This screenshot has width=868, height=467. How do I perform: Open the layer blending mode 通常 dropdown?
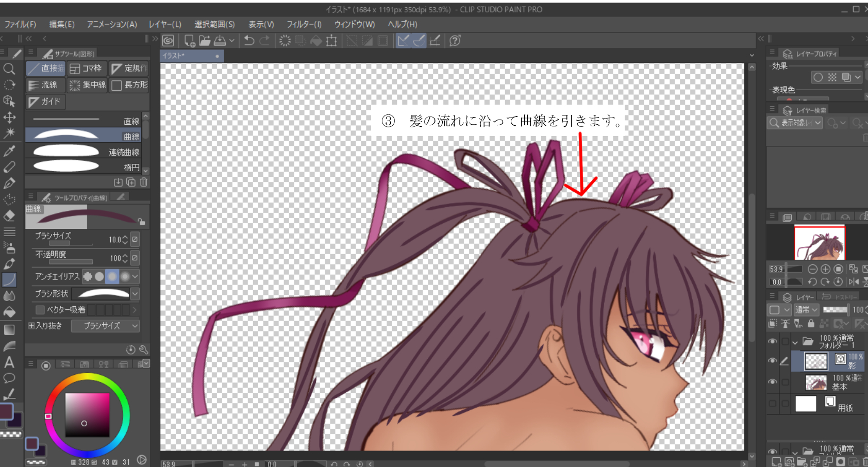806,310
